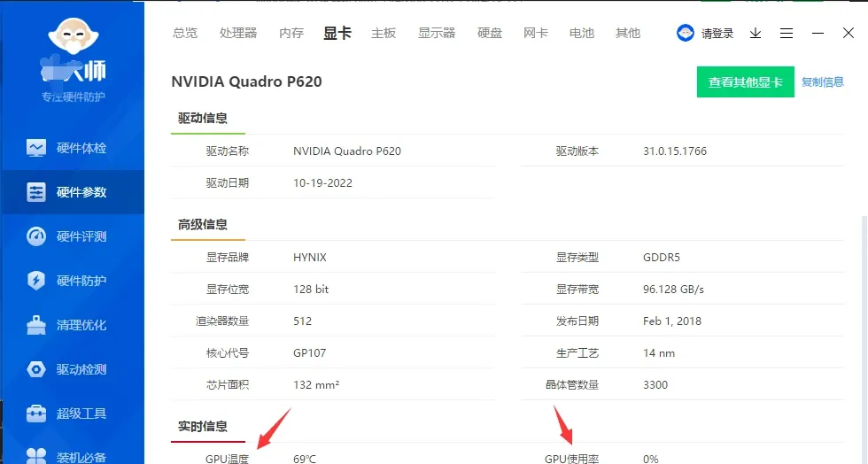Click memory type value GDDR5

point(662,258)
